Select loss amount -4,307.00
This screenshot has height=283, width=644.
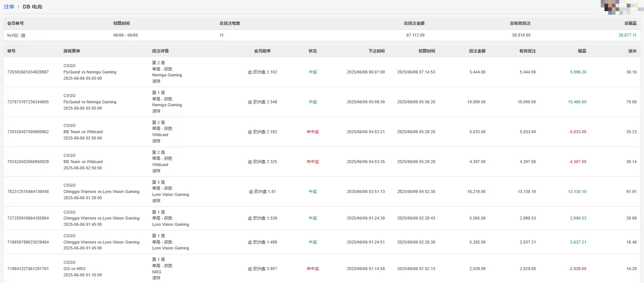577,162
